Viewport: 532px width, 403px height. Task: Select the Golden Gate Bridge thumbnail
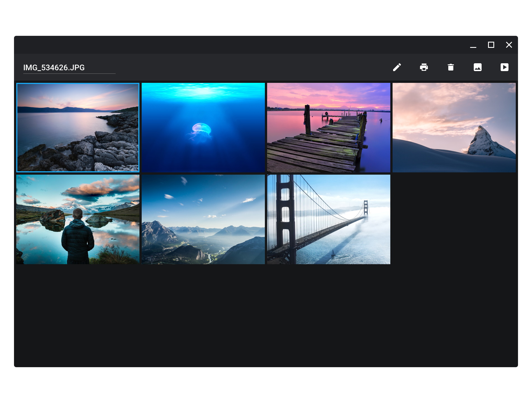tap(328, 219)
